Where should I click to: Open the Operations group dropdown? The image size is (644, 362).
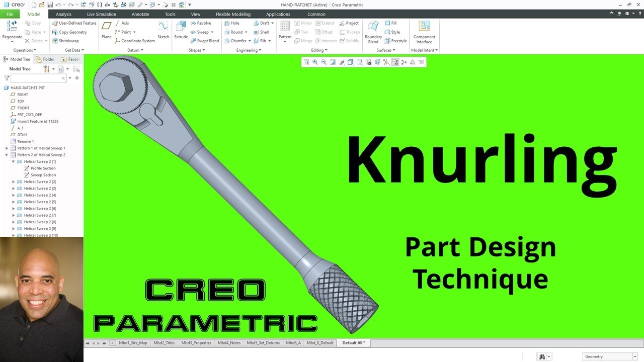[x=25, y=50]
